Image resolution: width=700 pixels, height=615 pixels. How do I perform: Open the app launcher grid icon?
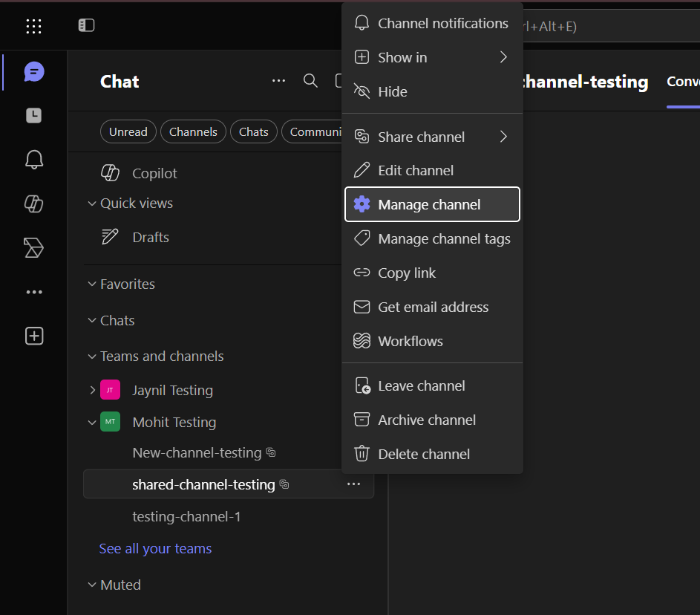(34, 26)
